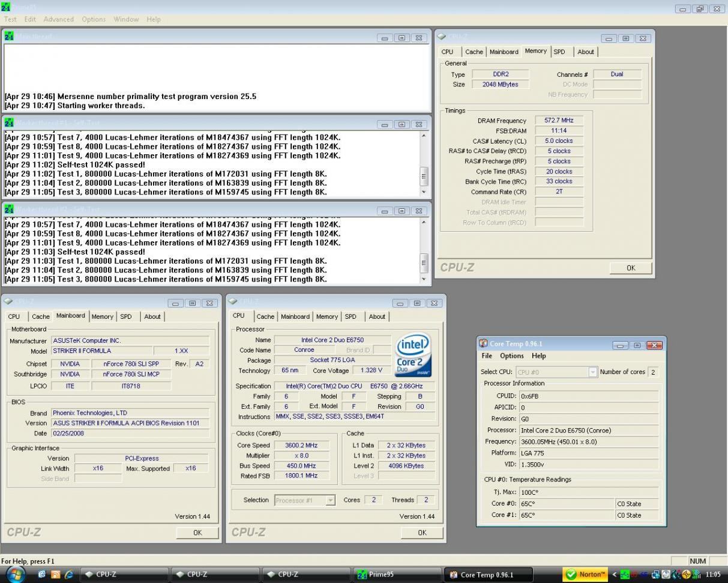Viewport: 728px width, 583px height.
Task: Click the Core Temp title bar icon
Action: [484, 344]
